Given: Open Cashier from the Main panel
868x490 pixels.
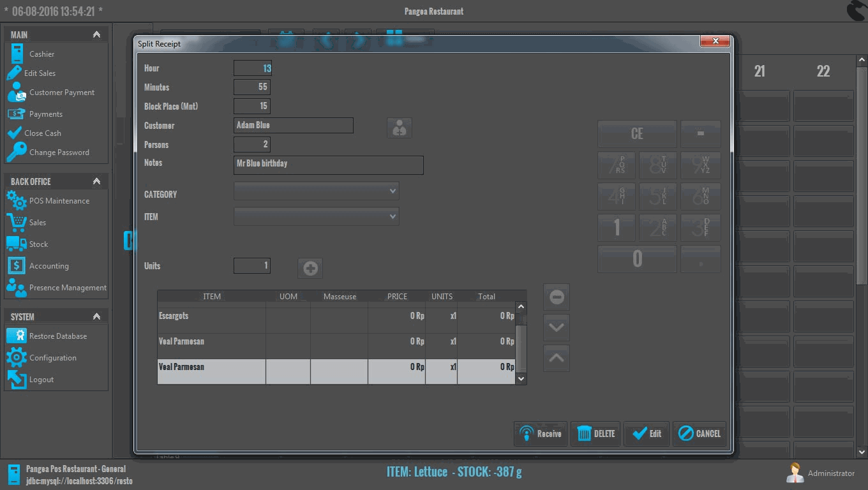Looking at the screenshot, I should coord(41,54).
